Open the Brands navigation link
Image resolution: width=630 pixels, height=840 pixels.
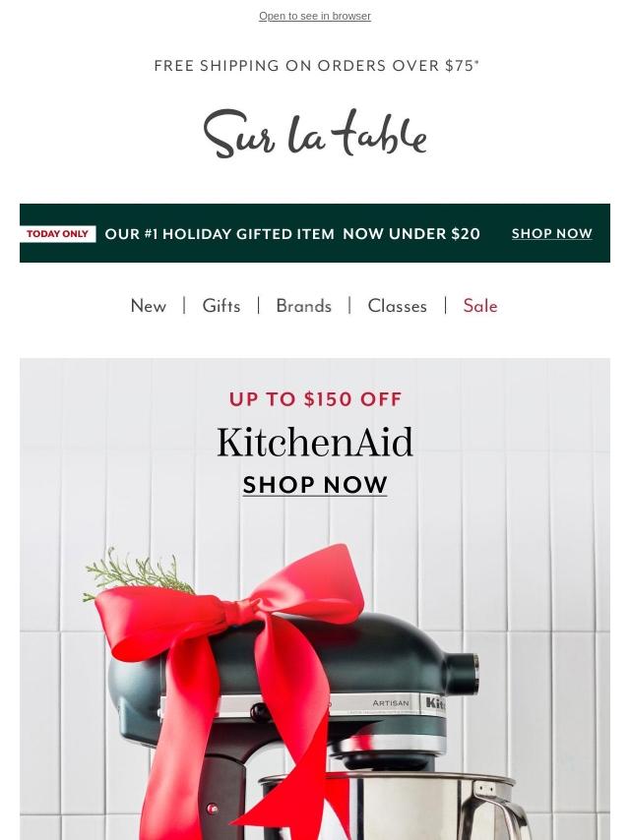tap(303, 306)
